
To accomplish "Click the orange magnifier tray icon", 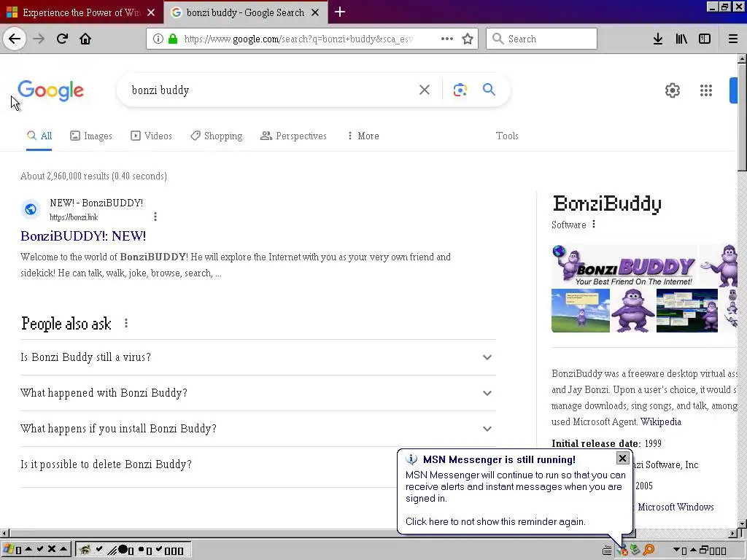I will 649,550.
